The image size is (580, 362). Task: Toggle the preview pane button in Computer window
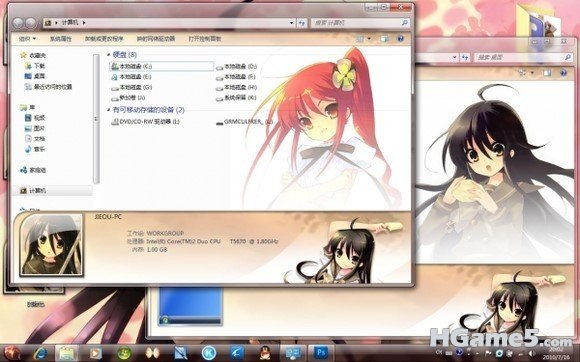(x=384, y=38)
